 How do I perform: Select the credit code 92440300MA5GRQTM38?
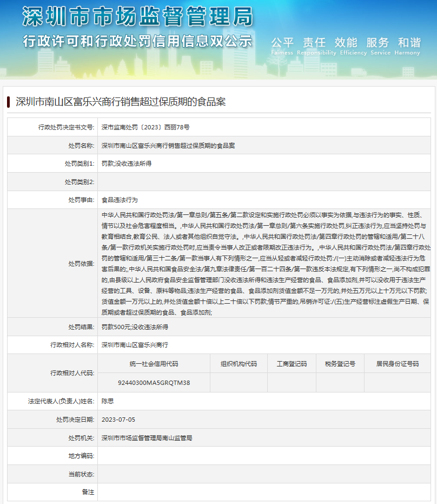pyautogui.click(x=154, y=383)
